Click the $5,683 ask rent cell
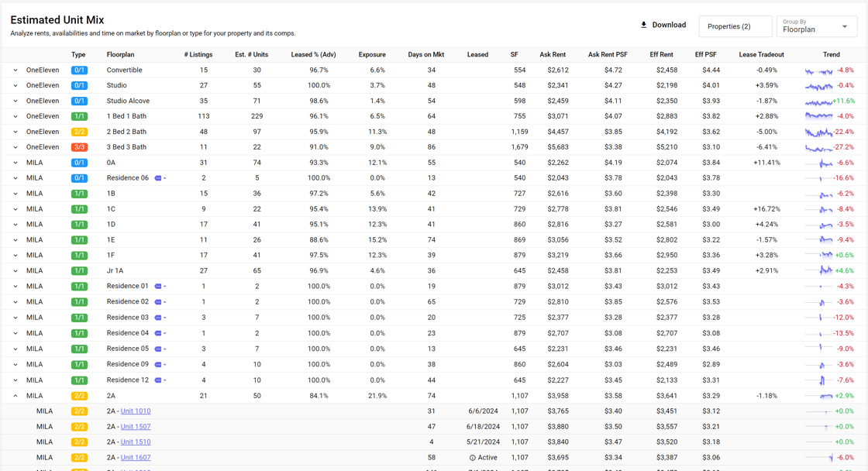The width and height of the screenshot is (868, 471). 556,147
